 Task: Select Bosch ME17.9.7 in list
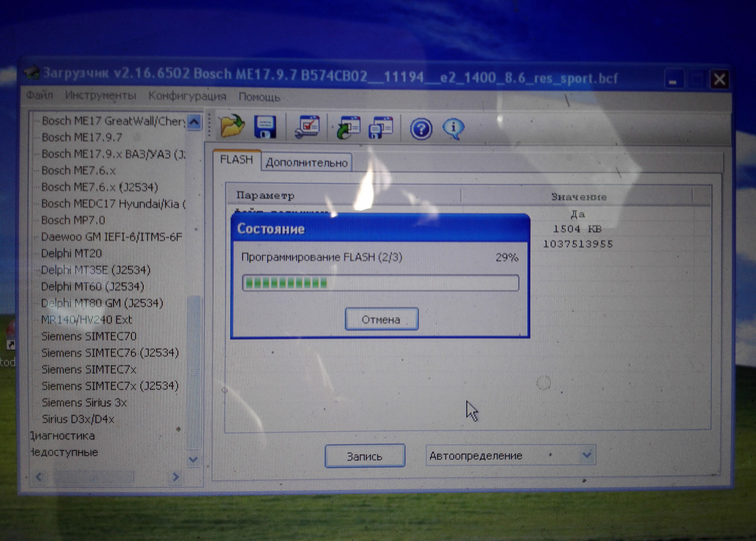[82, 137]
